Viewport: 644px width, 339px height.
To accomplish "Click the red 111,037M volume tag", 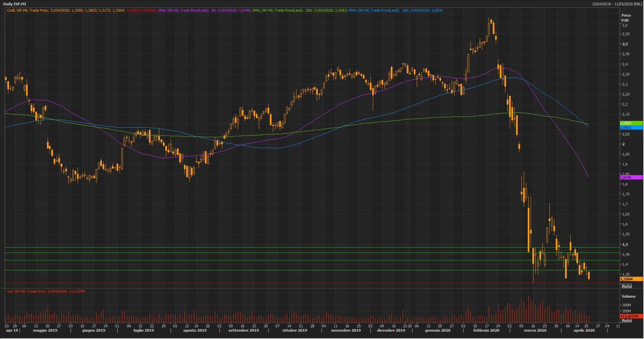I will [631, 316].
